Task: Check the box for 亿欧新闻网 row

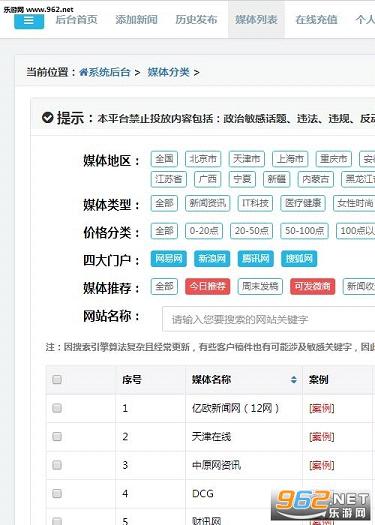Action: click(x=57, y=408)
